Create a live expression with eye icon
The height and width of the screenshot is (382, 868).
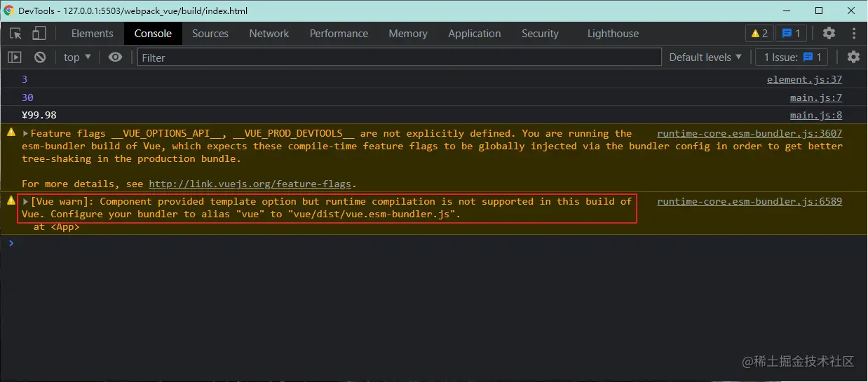(x=116, y=57)
